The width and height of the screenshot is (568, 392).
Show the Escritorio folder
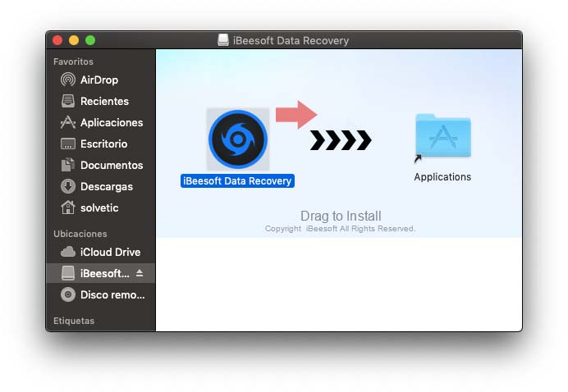(x=101, y=144)
